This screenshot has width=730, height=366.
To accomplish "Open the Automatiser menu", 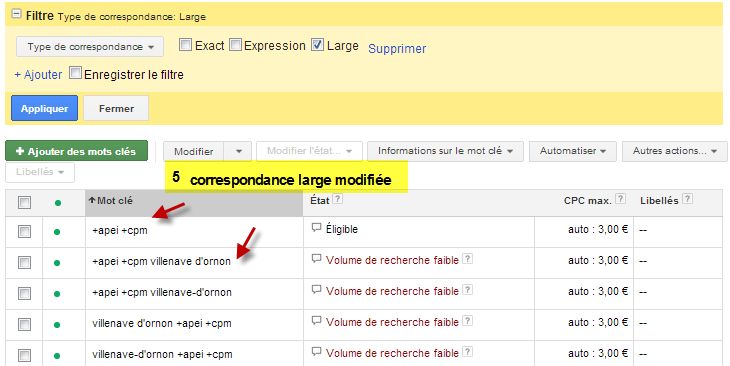I will (x=573, y=151).
